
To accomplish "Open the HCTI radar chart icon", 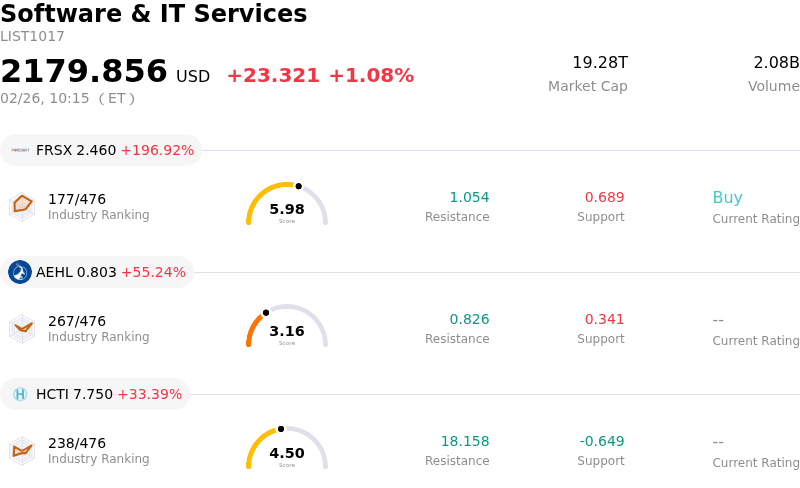I will (x=22, y=450).
